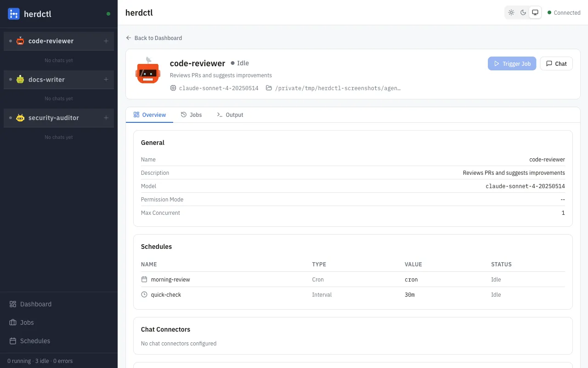Open Schedules from sidebar calendar icon
Viewport: 588px width, 368px height.
[12, 341]
